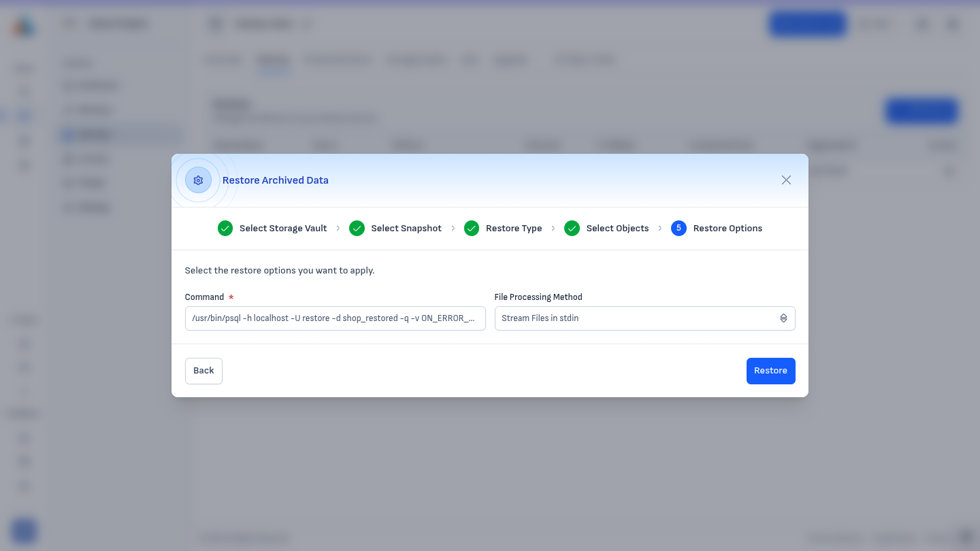Image resolution: width=980 pixels, height=551 pixels.
Task: Return to the Select Objects step
Action: (x=617, y=229)
